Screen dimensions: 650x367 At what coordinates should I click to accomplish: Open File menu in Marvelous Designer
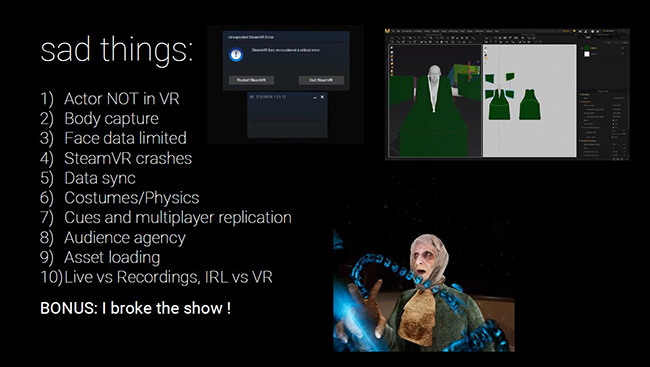coord(393,31)
